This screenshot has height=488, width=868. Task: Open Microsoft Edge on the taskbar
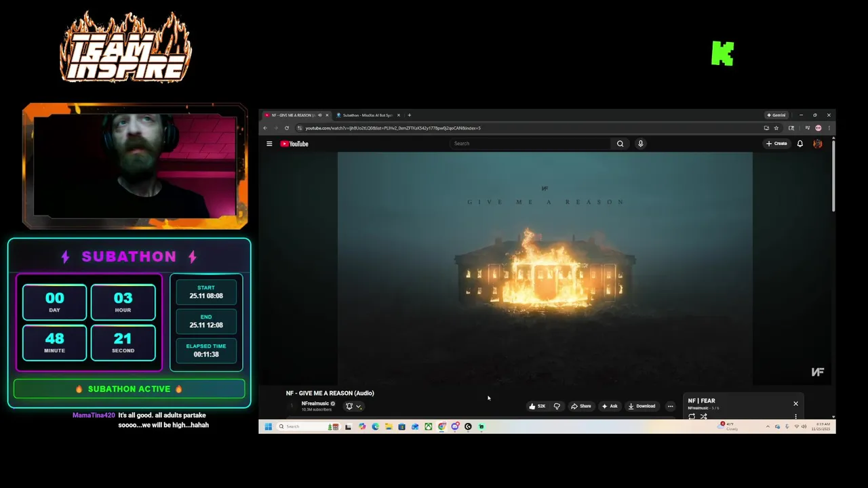tap(375, 426)
